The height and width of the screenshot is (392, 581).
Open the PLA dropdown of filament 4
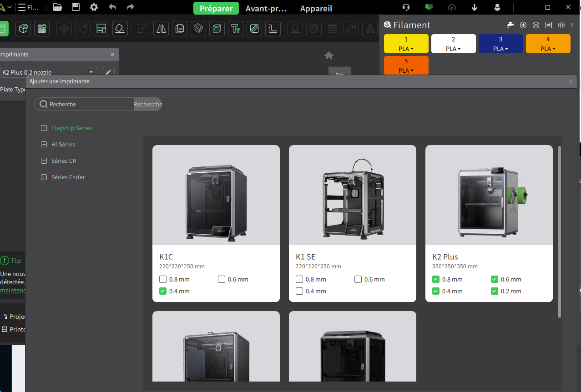tap(548, 49)
